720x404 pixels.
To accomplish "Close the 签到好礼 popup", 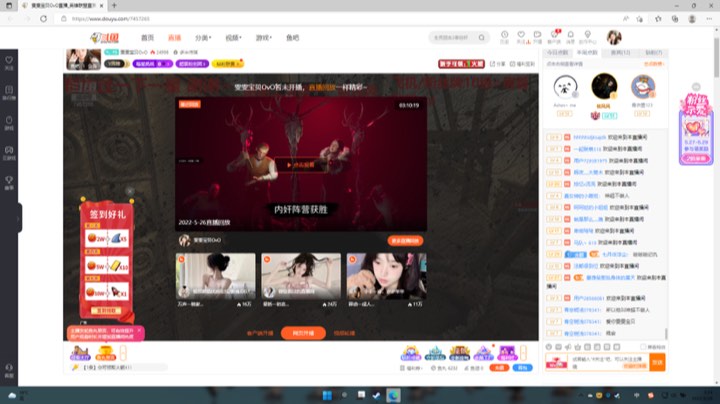I will tap(130, 191).
